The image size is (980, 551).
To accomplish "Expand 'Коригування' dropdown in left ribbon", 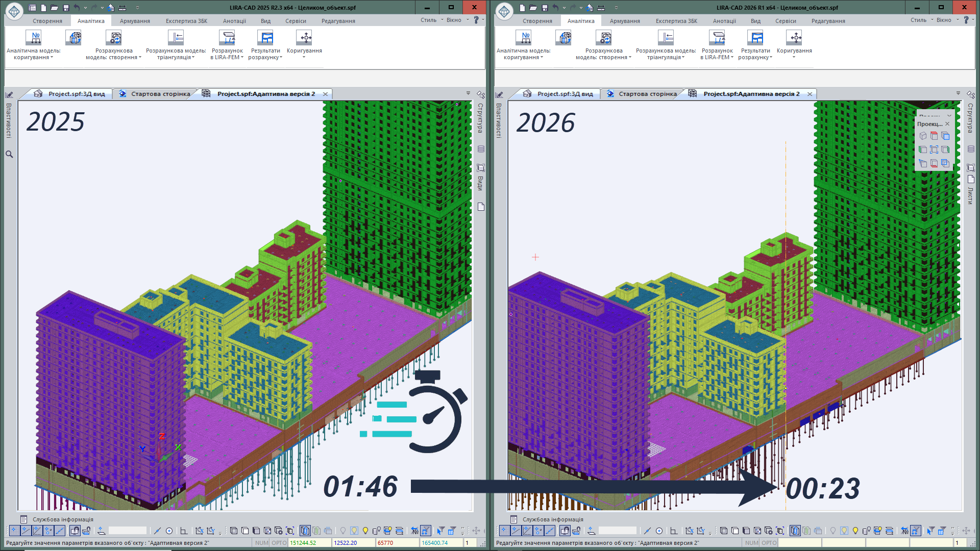I will [304, 57].
